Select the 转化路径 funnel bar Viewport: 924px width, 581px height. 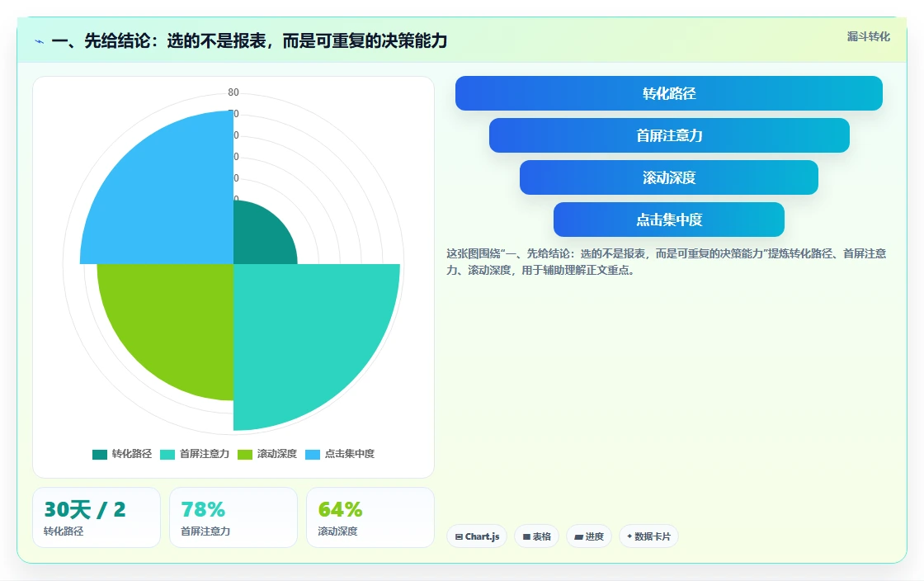[x=669, y=93]
